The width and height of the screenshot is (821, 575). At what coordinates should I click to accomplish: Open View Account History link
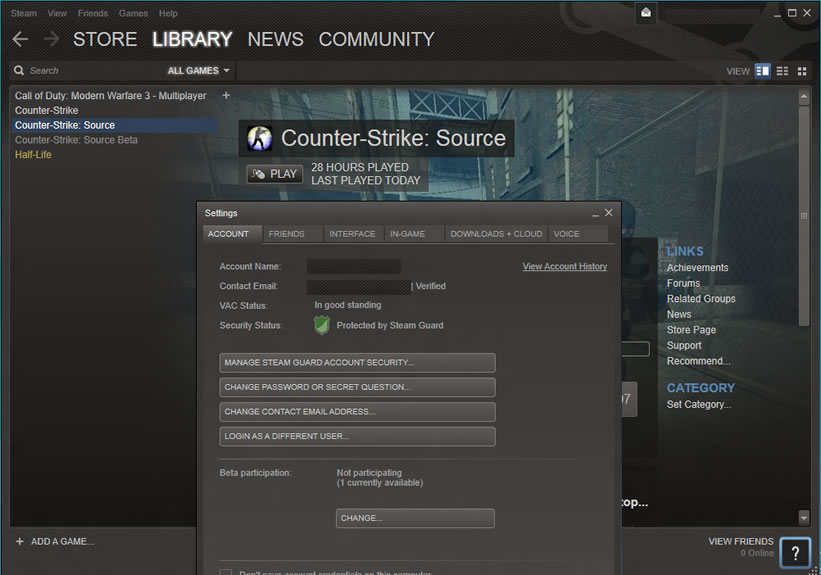564,267
